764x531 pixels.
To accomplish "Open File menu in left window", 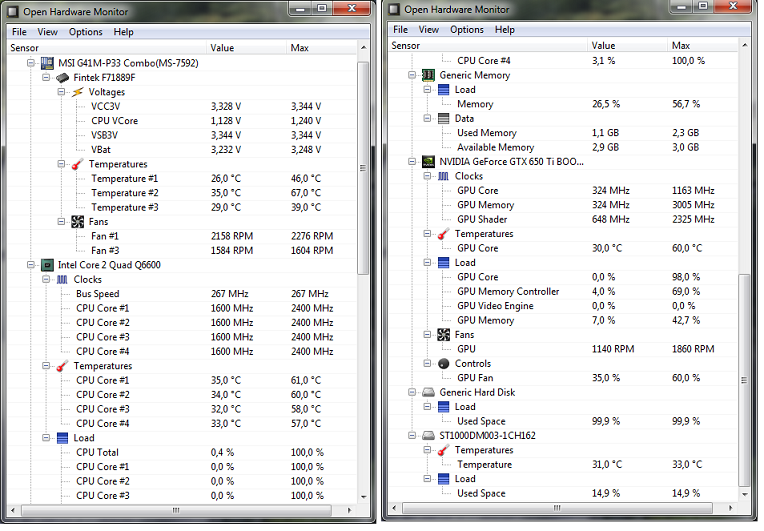I will coord(19,32).
